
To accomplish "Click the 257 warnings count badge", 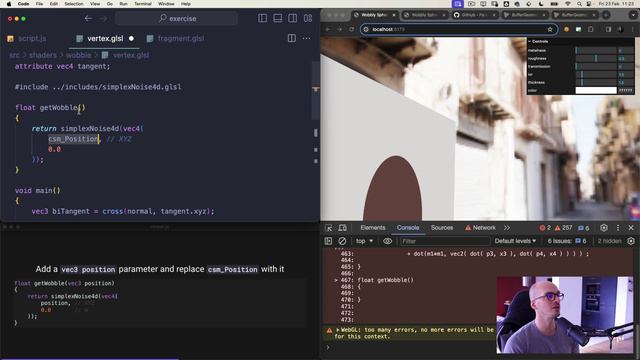I will pos(563,228).
